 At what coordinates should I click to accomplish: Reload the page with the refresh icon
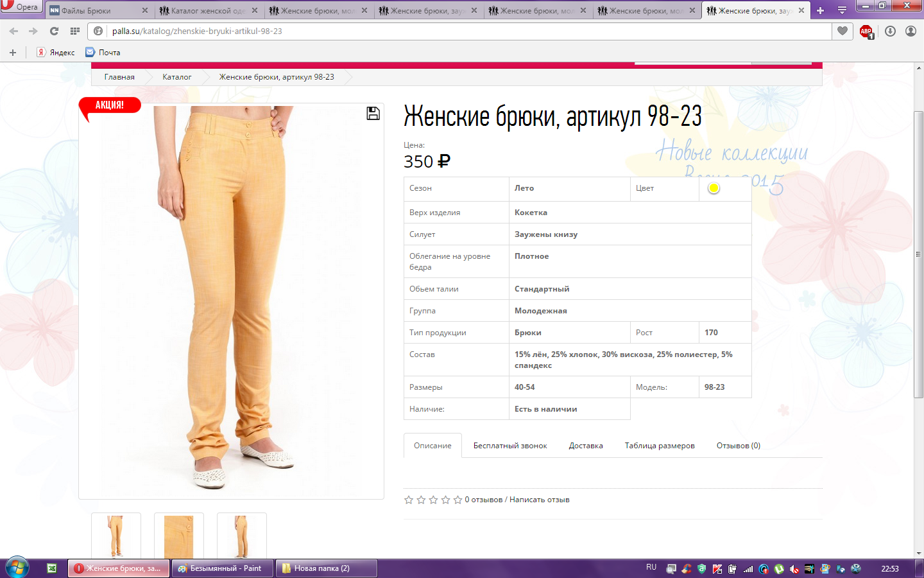pyautogui.click(x=54, y=31)
